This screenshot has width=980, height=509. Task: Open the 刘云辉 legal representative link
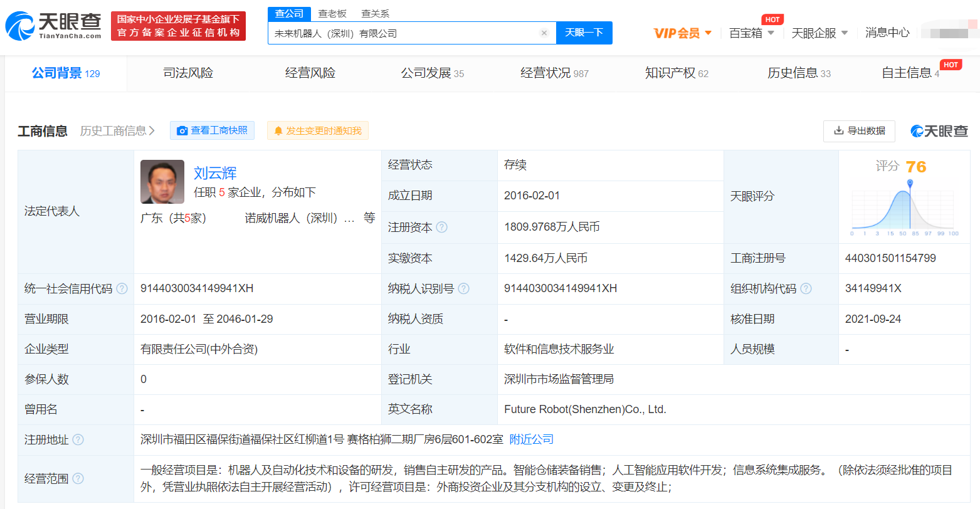pos(215,173)
